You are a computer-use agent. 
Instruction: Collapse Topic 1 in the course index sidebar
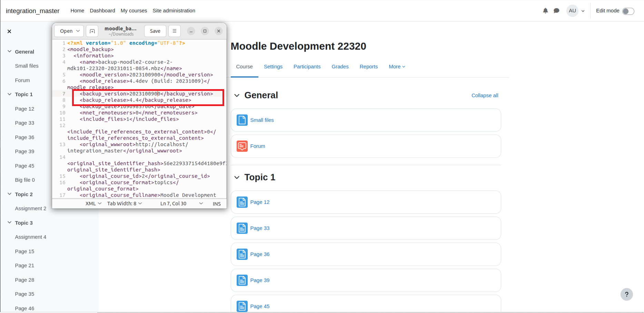click(9, 94)
